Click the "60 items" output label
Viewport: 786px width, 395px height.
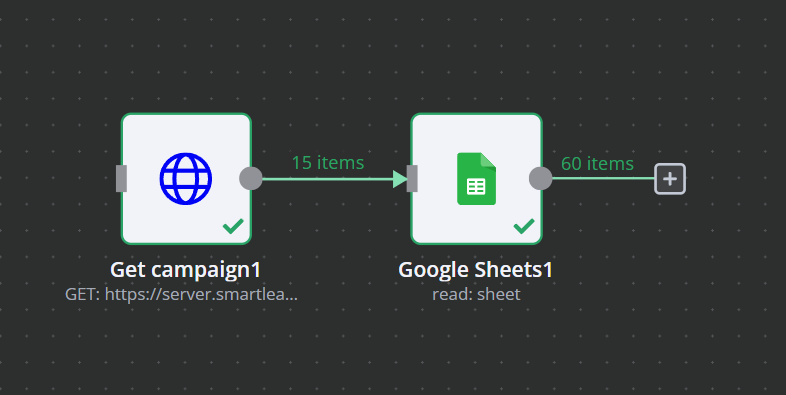tap(597, 163)
